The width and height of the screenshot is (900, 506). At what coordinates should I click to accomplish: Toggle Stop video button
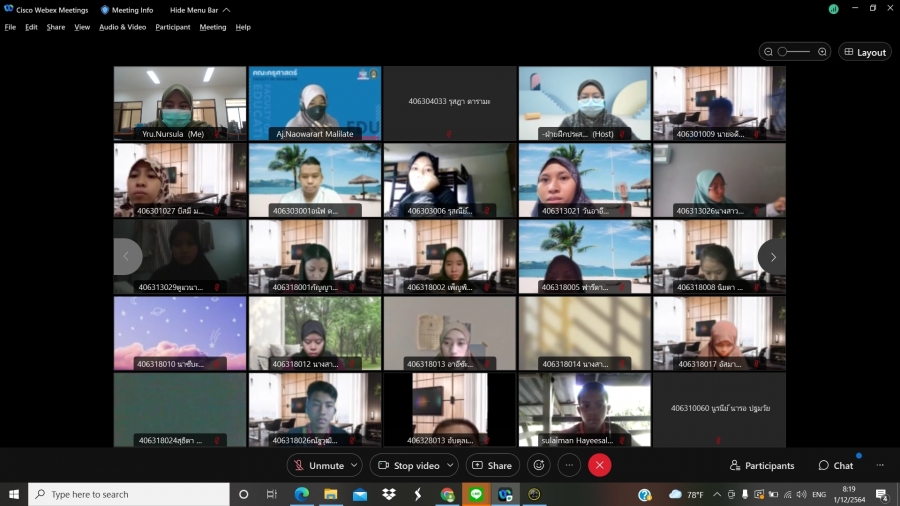coord(409,465)
